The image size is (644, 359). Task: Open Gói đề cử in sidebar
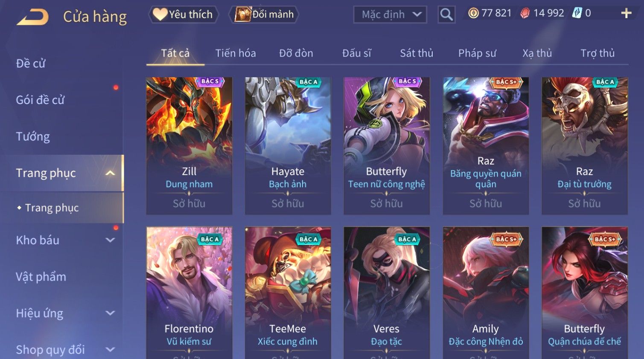coord(40,100)
